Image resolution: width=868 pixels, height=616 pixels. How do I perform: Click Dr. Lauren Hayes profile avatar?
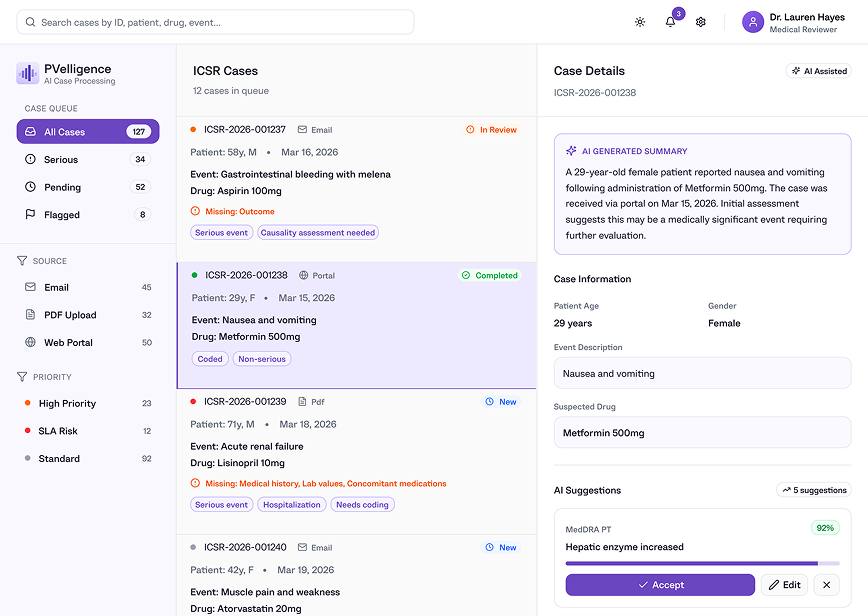[753, 22]
